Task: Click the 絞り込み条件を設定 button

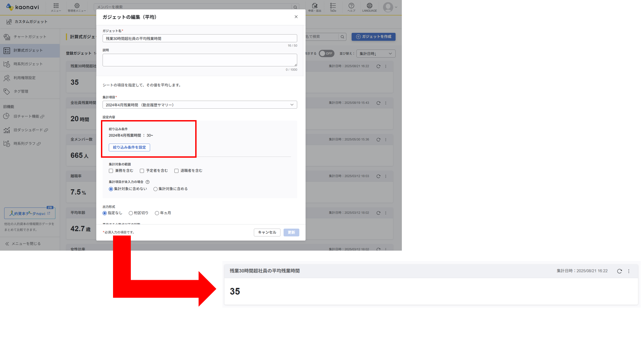Action: tap(129, 147)
